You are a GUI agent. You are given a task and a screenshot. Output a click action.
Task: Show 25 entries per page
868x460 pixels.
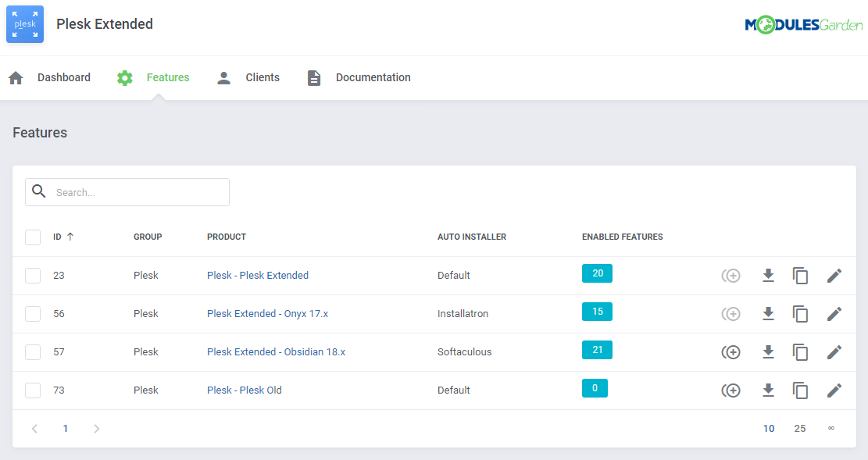pos(799,429)
